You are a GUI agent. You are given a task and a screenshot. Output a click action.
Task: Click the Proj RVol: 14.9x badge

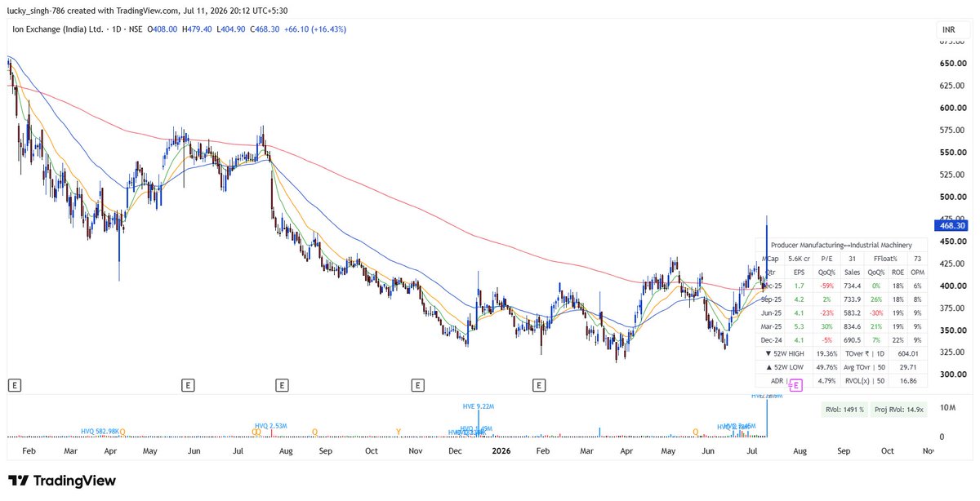899,410
